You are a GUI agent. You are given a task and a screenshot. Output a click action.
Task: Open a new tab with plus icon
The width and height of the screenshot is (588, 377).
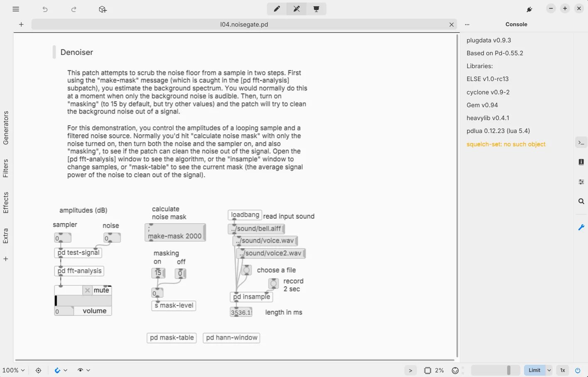click(21, 24)
